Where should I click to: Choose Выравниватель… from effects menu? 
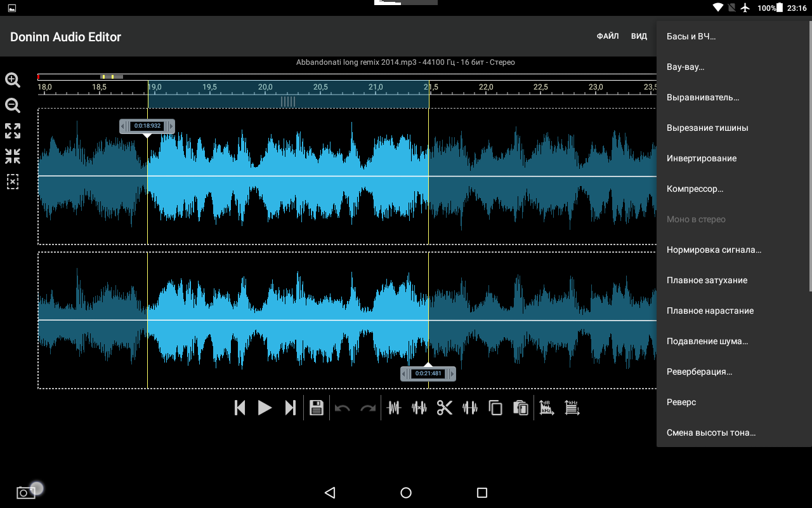(x=734, y=97)
